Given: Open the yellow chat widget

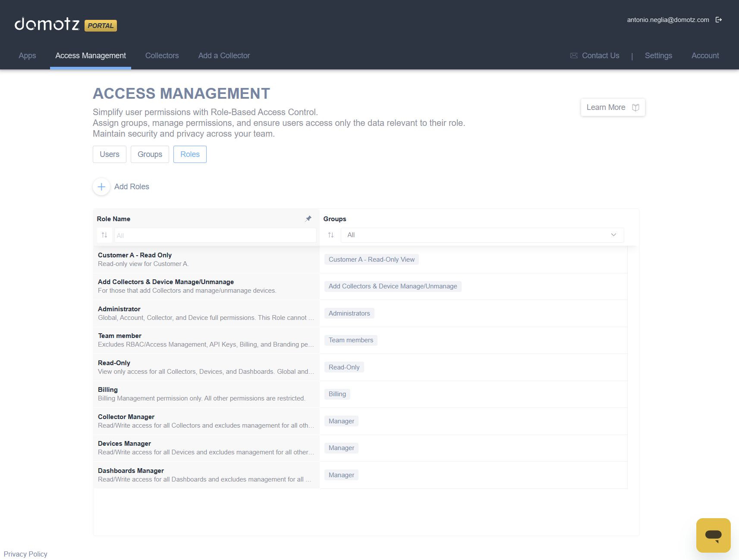Looking at the screenshot, I should [x=713, y=535].
